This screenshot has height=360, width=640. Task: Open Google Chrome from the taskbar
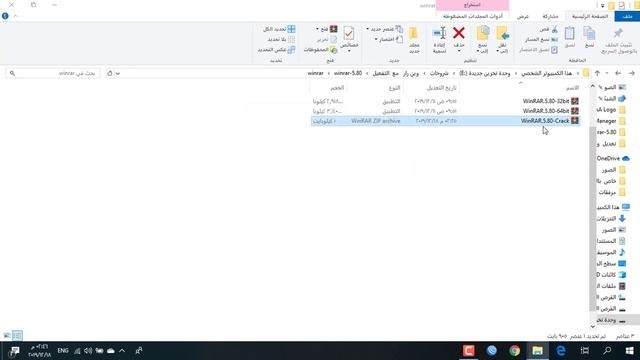click(514, 351)
